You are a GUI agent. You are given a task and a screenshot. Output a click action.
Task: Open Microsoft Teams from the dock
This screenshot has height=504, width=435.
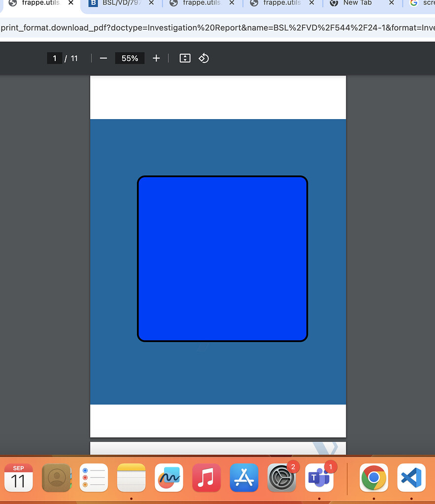319,478
